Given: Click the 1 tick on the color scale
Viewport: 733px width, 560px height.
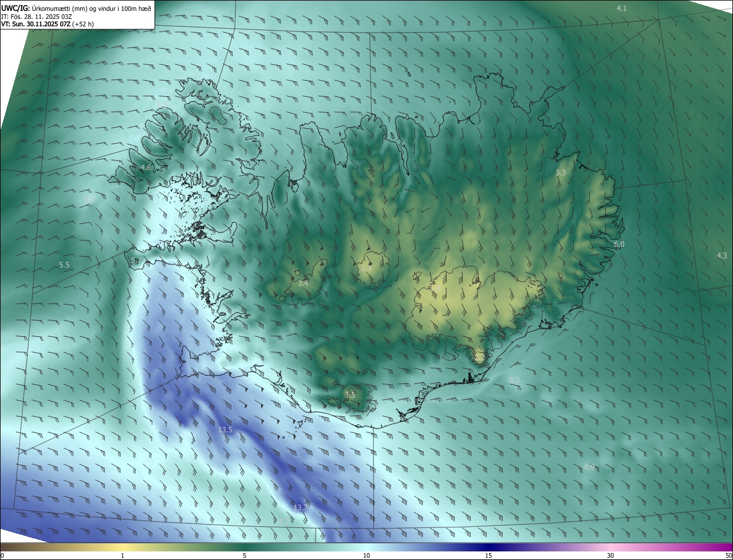Looking at the screenshot, I should click(123, 555).
